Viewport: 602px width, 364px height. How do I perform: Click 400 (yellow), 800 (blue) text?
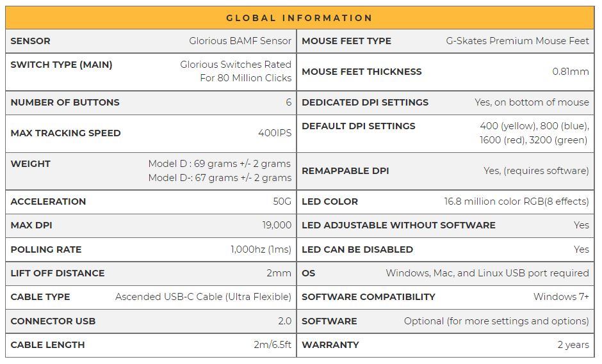point(534,126)
